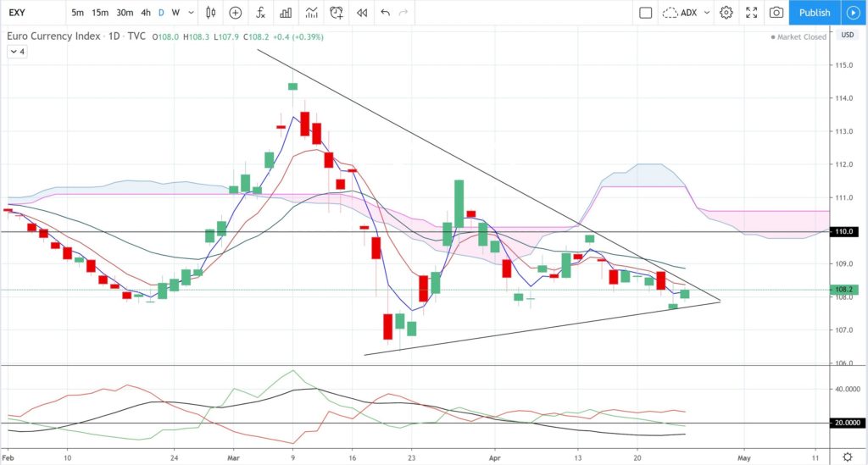The image size is (868, 465).
Task: Click the EXY symbol search field
Action: tap(33, 12)
